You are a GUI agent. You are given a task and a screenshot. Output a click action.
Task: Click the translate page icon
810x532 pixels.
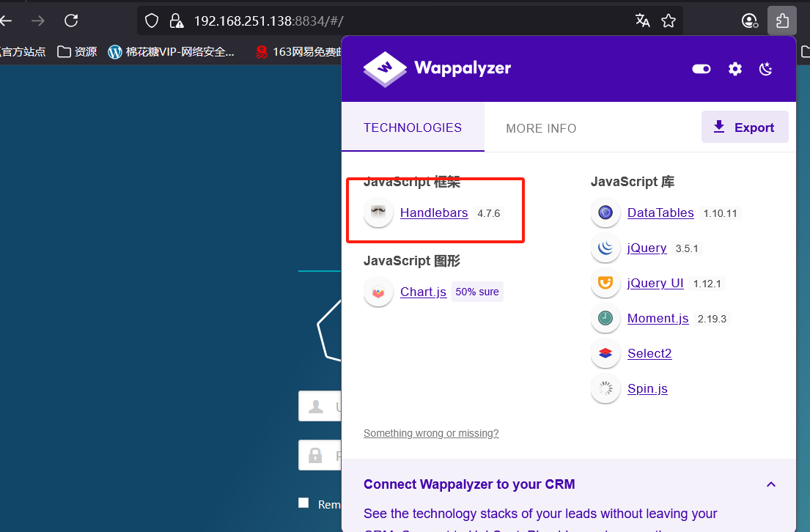[643, 21]
